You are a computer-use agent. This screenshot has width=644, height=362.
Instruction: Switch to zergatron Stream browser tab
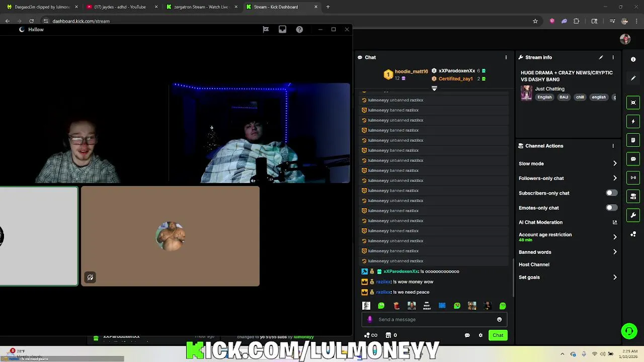coord(201,7)
